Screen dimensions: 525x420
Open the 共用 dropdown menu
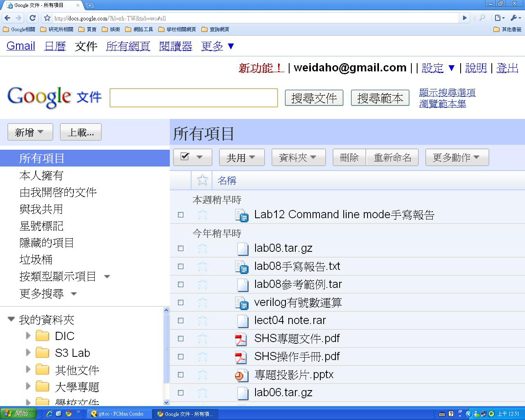coord(242,157)
